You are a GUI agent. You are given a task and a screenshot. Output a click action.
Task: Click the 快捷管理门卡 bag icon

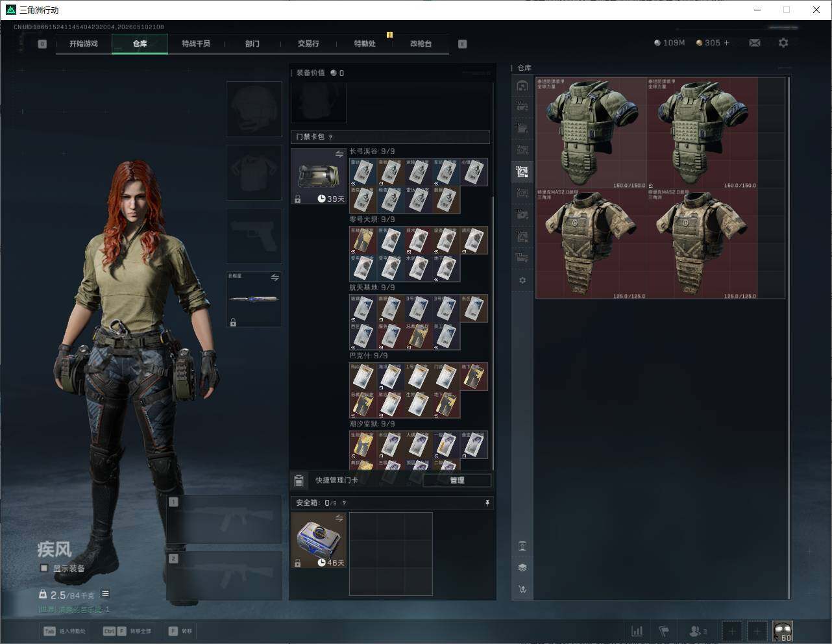[299, 480]
